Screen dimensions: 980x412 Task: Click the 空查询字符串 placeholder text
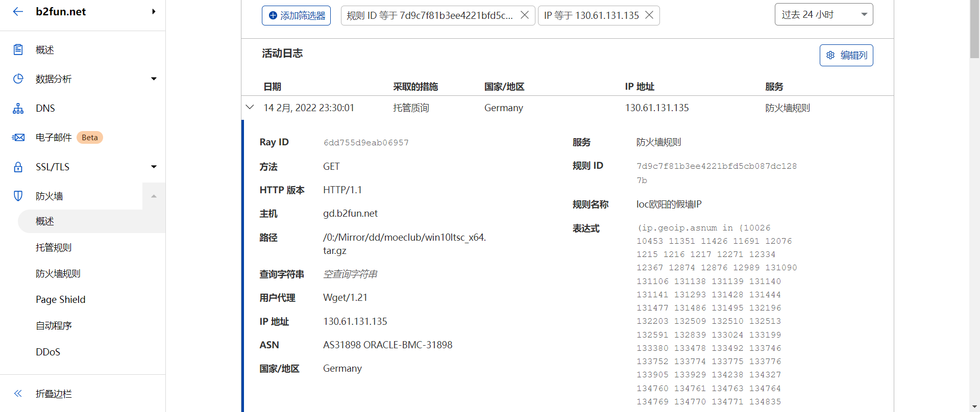click(350, 274)
